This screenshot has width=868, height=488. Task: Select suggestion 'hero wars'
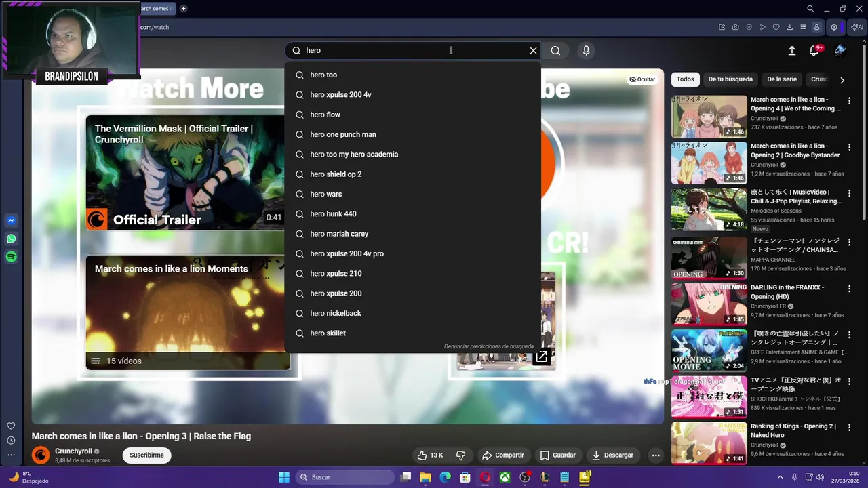[413, 194]
